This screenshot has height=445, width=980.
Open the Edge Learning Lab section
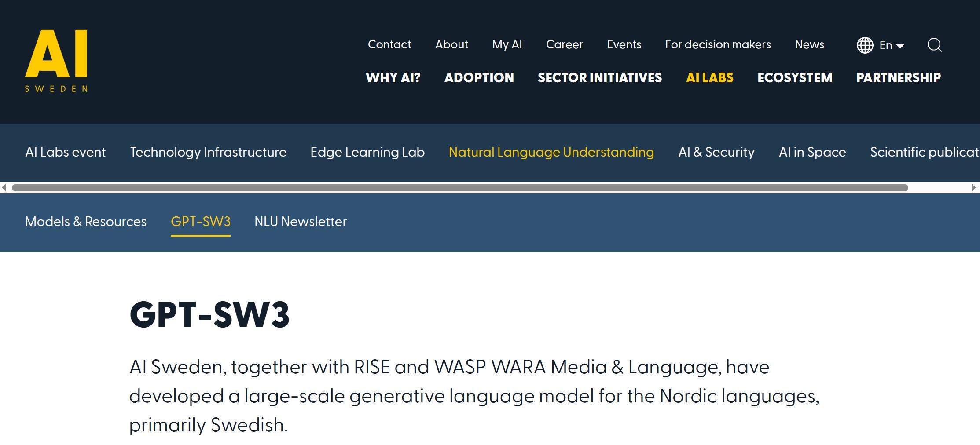coord(367,152)
